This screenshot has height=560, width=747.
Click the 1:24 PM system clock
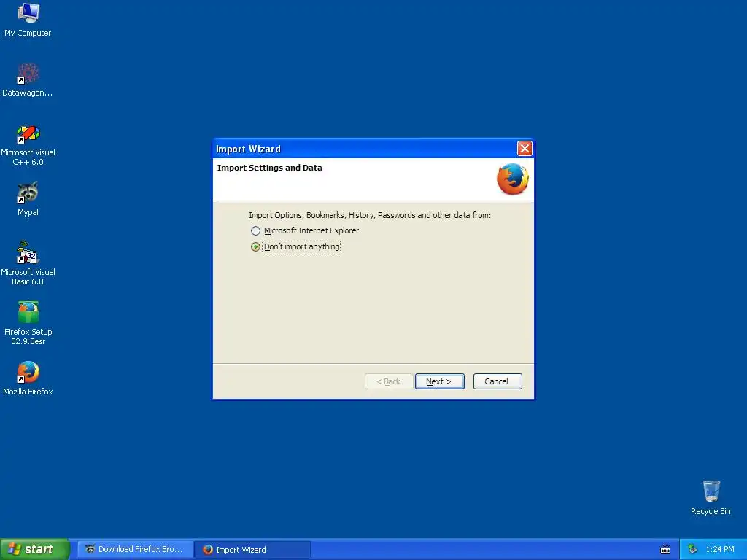pyautogui.click(x=720, y=550)
